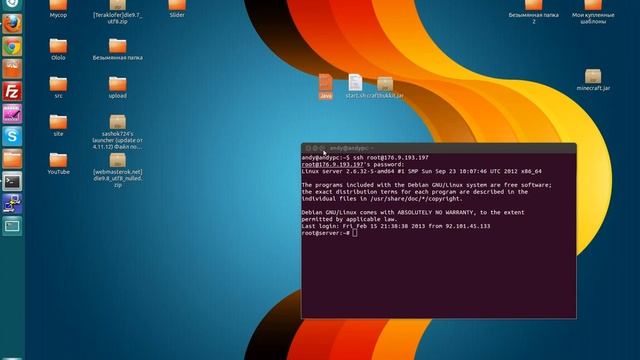
Task: Open the pink pen-and-notepad launcher app
Action: tap(12, 114)
